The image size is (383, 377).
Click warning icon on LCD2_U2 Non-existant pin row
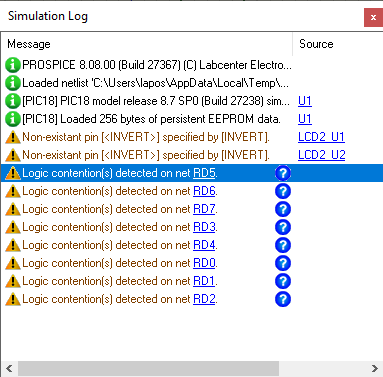(13, 155)
